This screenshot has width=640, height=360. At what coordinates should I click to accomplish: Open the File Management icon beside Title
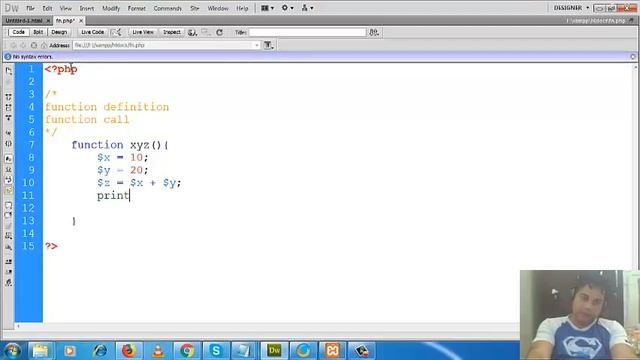374,32
